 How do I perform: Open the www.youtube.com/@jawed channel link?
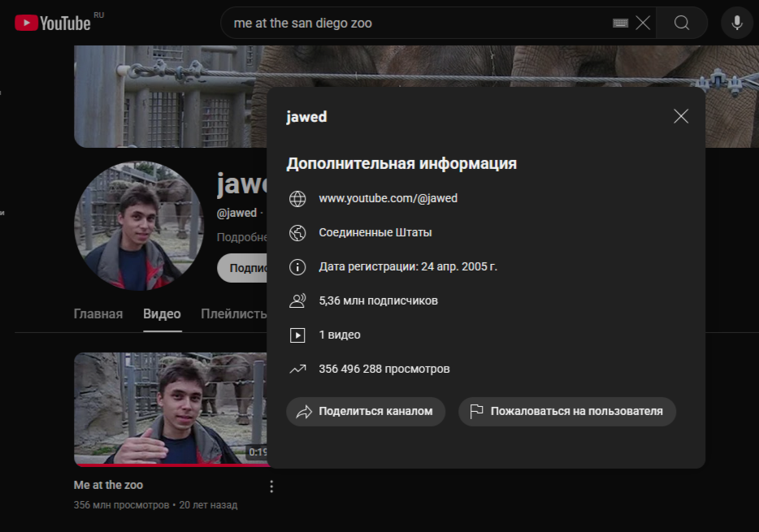(x=388, y=198)
